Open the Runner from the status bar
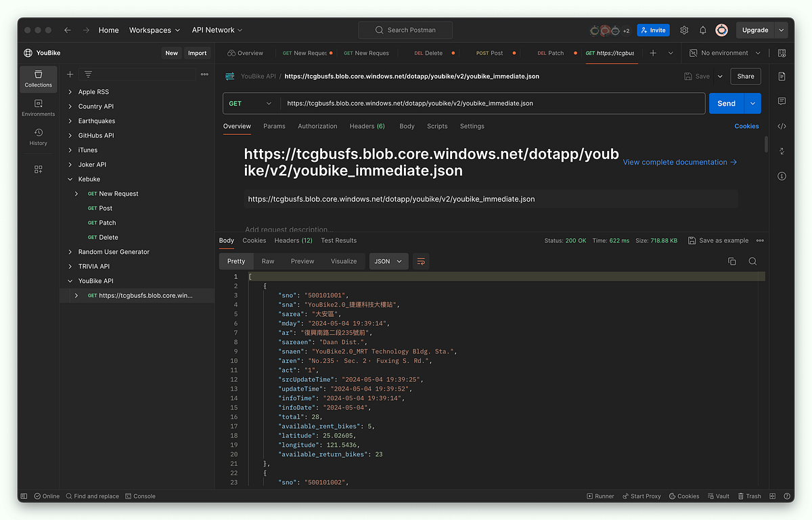This screenshot has width=812, height=520. click(x=600, y=496)
